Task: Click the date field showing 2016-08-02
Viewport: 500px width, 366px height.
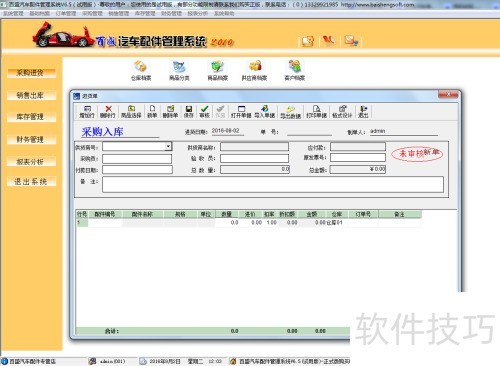Action: coord(228,131)
